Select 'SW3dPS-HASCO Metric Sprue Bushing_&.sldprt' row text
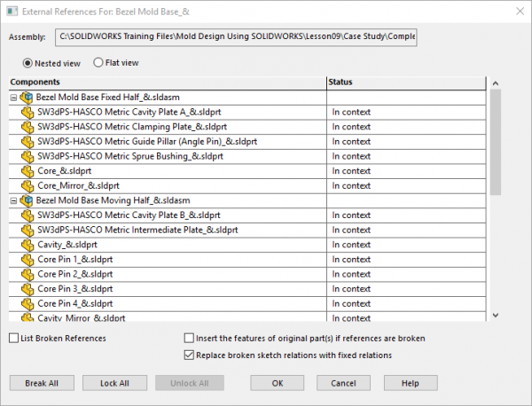 [x=130, y=156]
